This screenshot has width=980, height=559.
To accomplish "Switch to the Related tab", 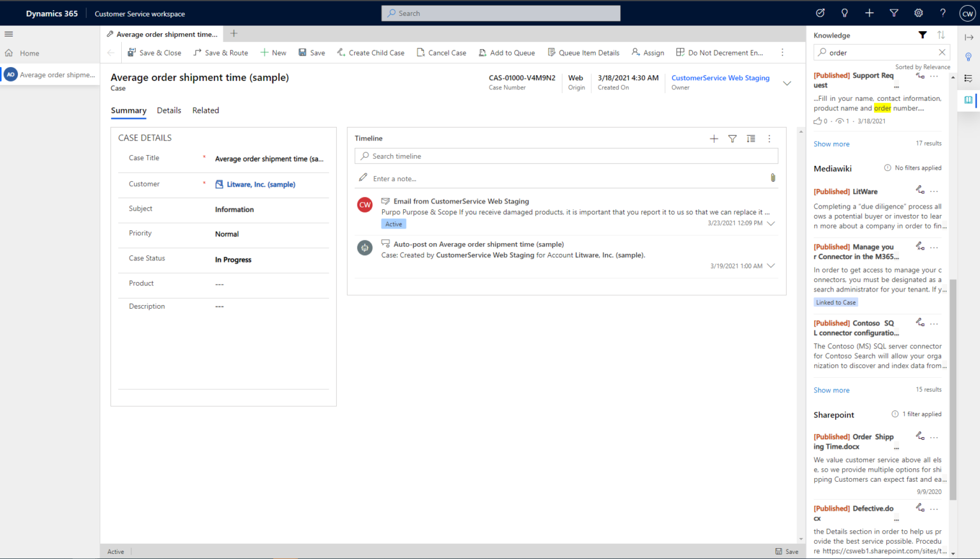I will (205, 110).
